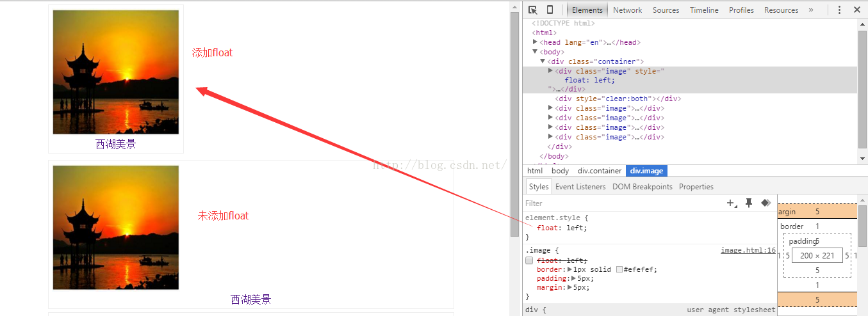Viewport: 868px width, 316px height.
Task: Click the .image selector text
Action: (539, 251)
